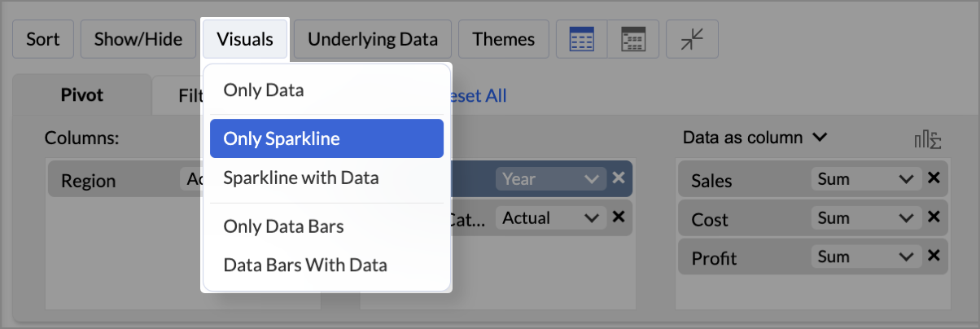Remove the Sales data field

click(x=934, y=179)
